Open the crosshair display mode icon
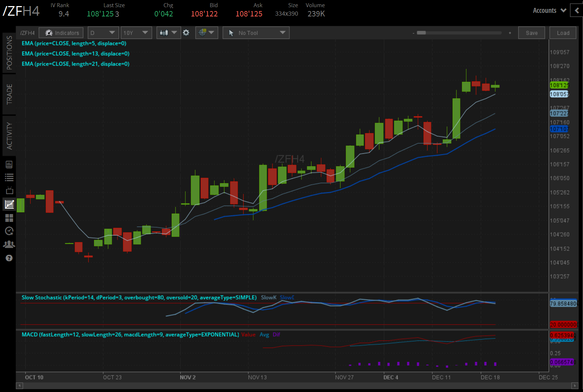Viewport: 583px width, 392px height. [206, 33]
